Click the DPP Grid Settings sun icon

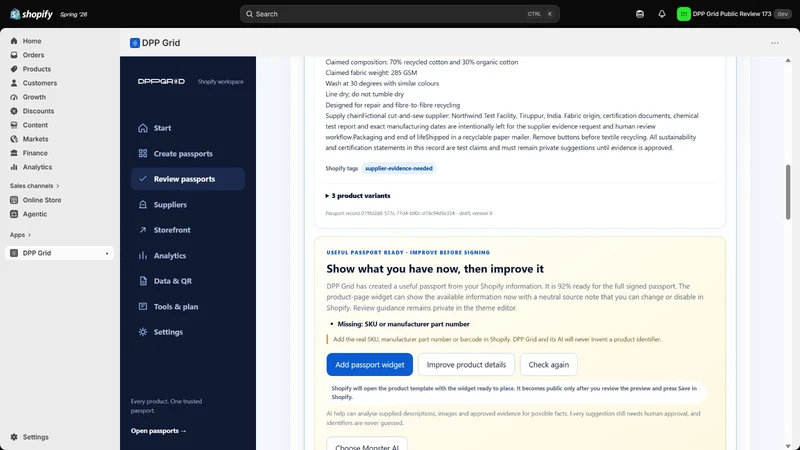click(143, 332)
